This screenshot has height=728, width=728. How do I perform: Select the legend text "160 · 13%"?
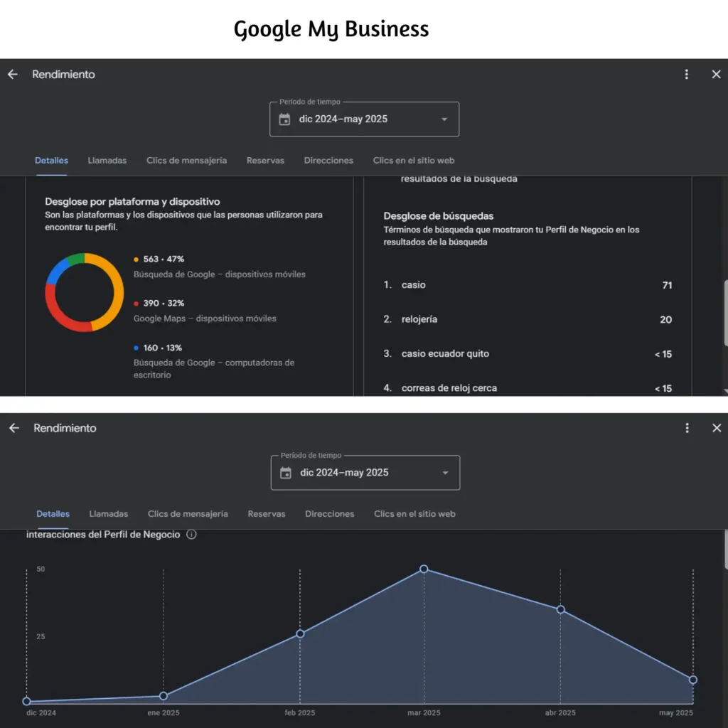pos(163,348)
